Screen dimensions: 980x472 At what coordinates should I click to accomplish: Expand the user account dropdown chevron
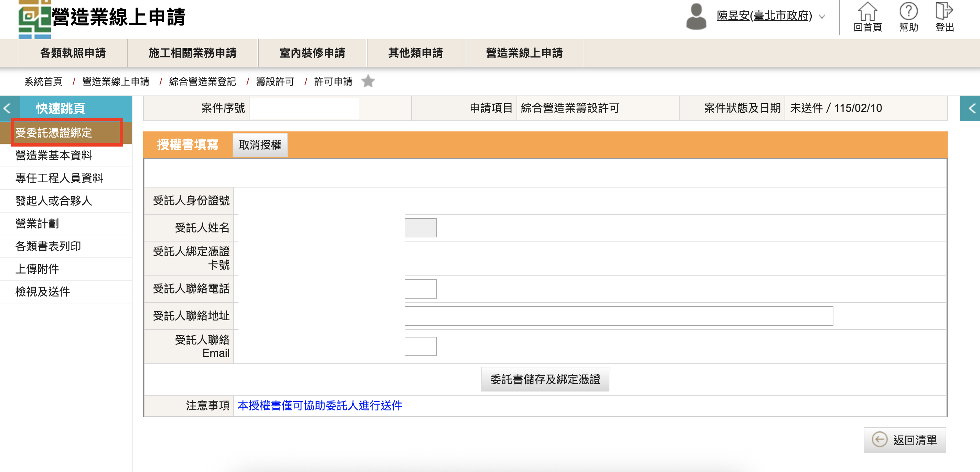[822, 17]
